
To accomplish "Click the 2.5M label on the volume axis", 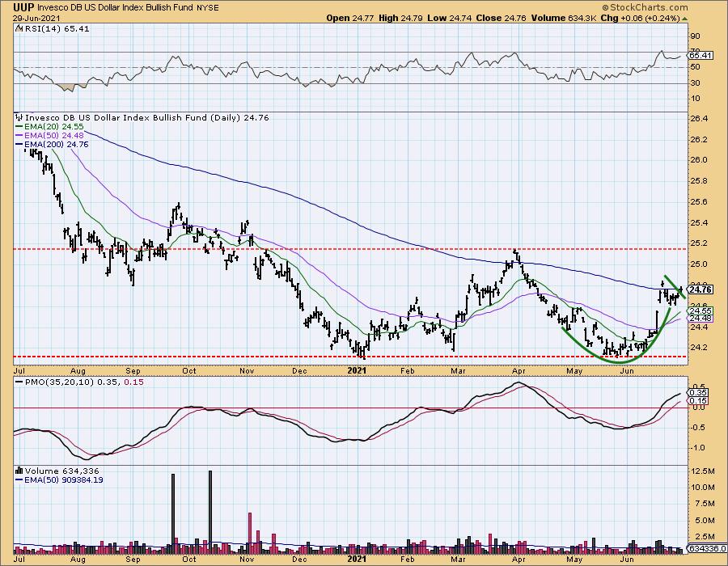I will coord(705,537).
